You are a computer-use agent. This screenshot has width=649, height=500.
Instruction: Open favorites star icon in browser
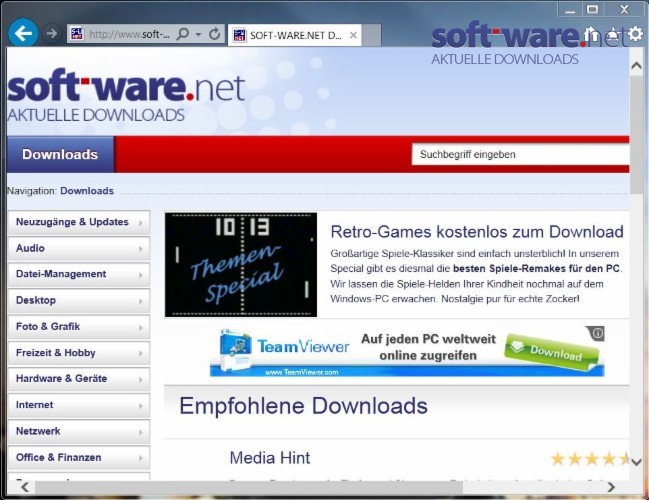614,34
